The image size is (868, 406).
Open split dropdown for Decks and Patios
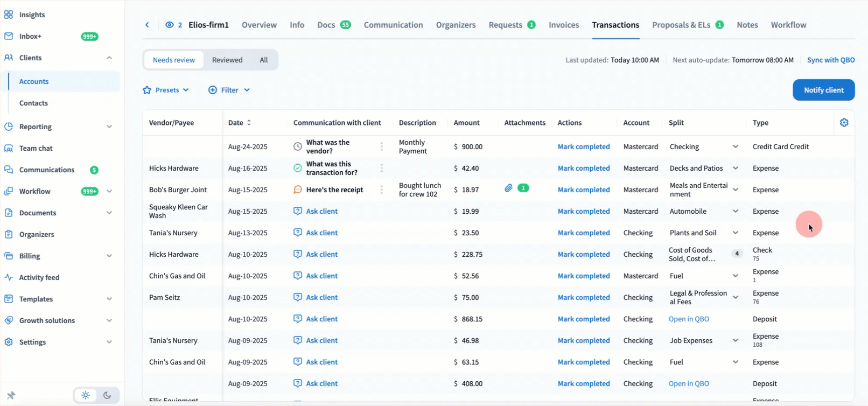(x=735, y=168)
